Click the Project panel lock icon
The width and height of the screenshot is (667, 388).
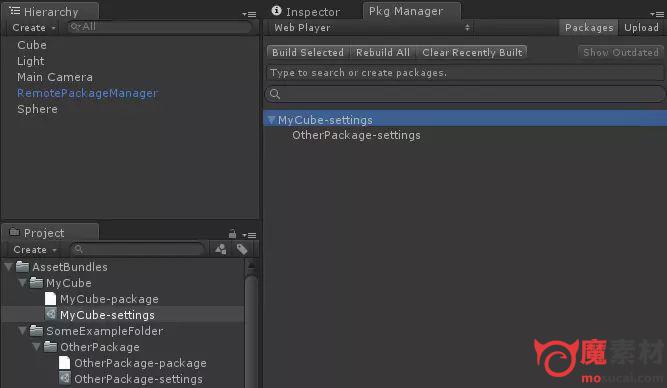tap(232, 234)
